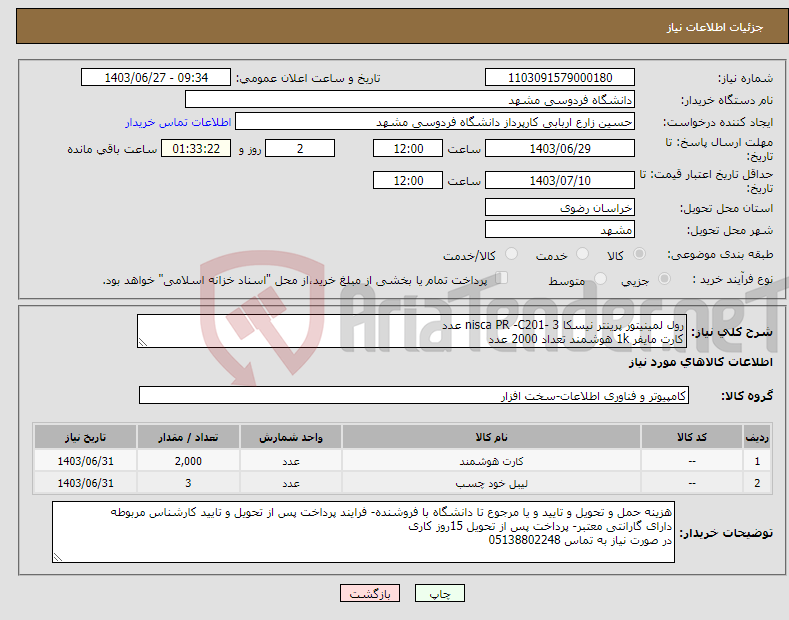Click the واحد شمارش column header
The width and height of the screenshot is (789, 620).
(x=291, y=437)
